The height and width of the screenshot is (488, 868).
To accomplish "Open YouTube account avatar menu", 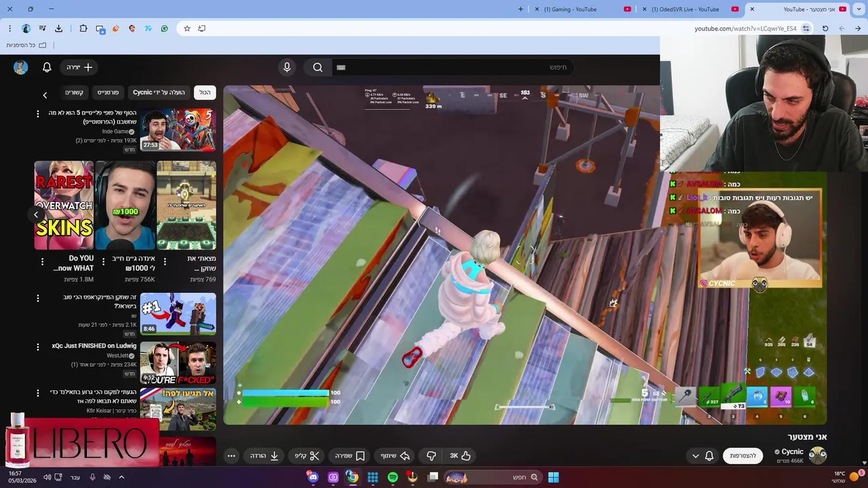I will coord(21,67).
